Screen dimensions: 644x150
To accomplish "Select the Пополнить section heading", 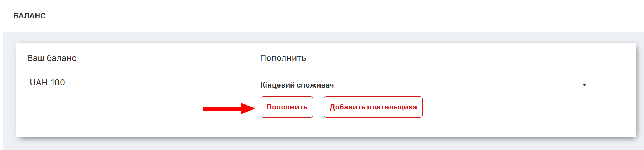I will click(x=283, y=58).
